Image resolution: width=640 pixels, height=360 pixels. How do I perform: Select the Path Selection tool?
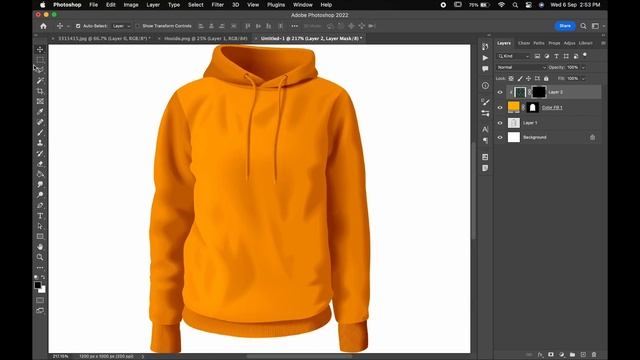point(40,226)
